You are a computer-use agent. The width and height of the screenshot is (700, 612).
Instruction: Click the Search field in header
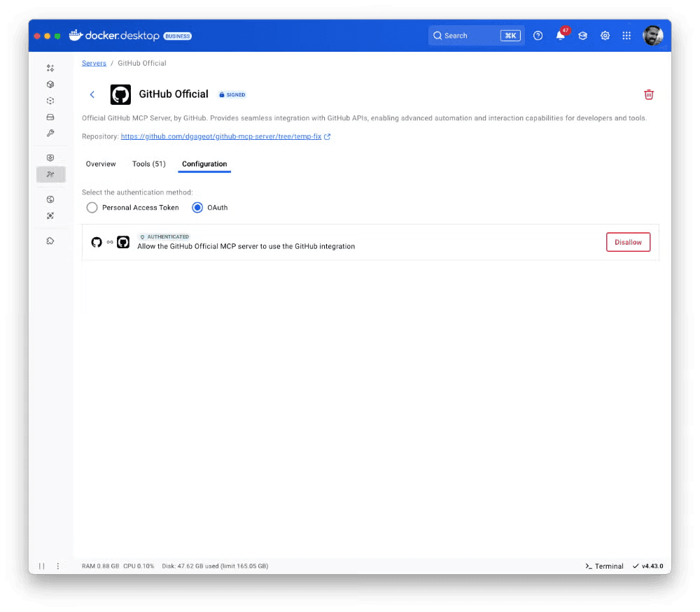pos(476,36)
